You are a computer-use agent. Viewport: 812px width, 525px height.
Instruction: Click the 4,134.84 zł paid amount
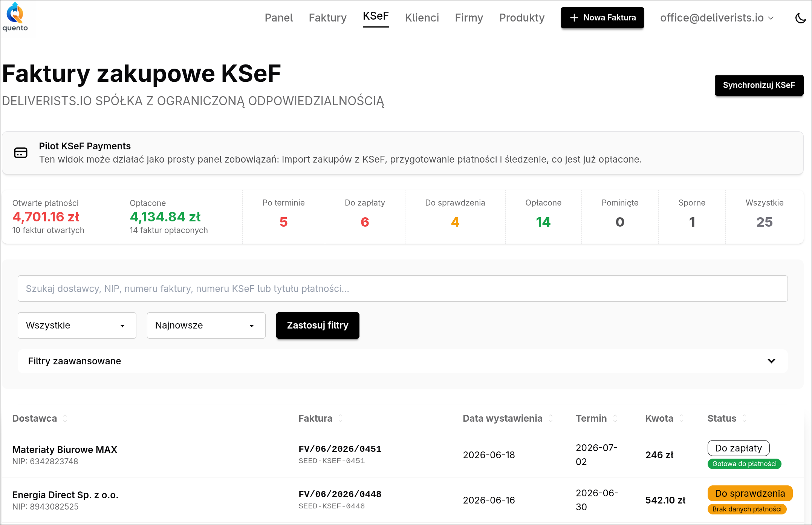point(165,217)
